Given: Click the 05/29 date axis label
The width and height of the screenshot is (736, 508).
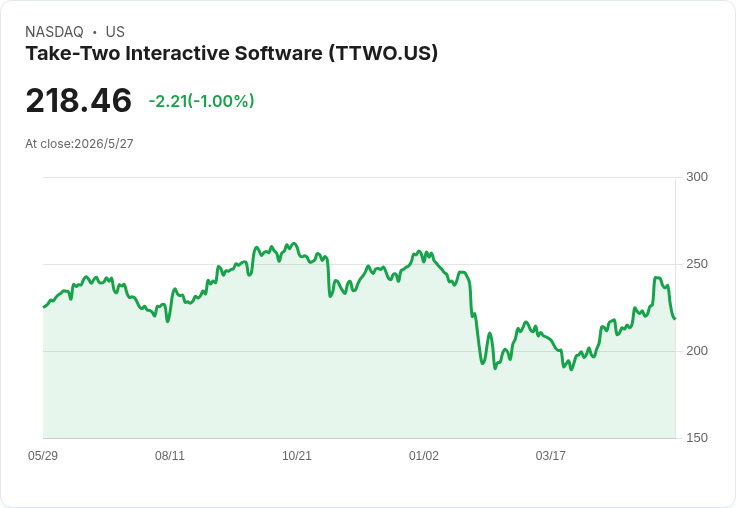Looking at the screenshot, I should pos(43,455).
